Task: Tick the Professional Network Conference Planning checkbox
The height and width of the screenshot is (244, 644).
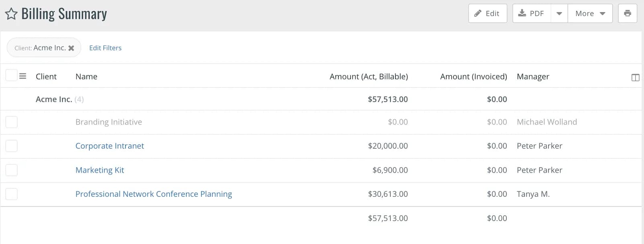Action: 11,194
